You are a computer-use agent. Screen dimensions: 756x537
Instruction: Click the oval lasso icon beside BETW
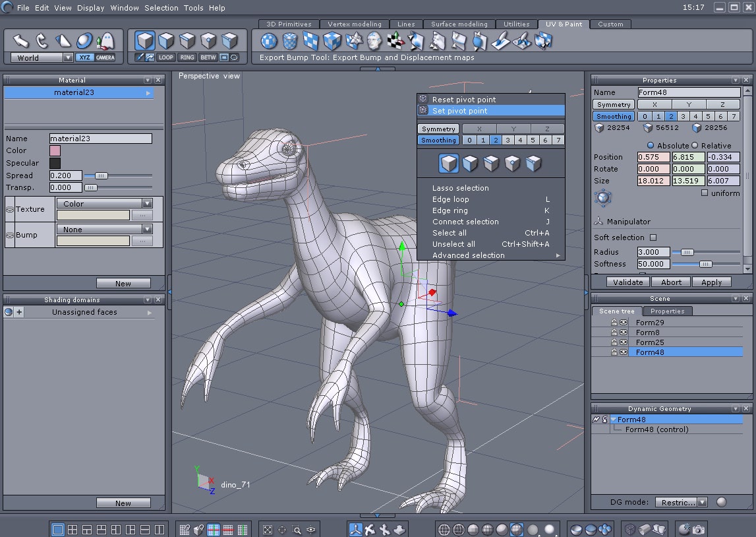[234, 57]
